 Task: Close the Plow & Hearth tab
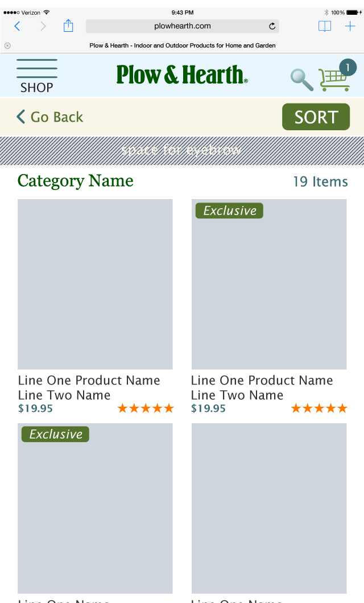pos(7,46)
